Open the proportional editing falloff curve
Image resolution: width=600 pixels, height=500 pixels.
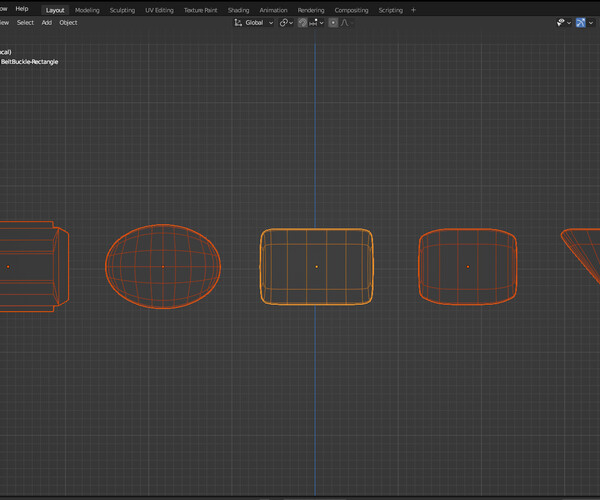345,23
